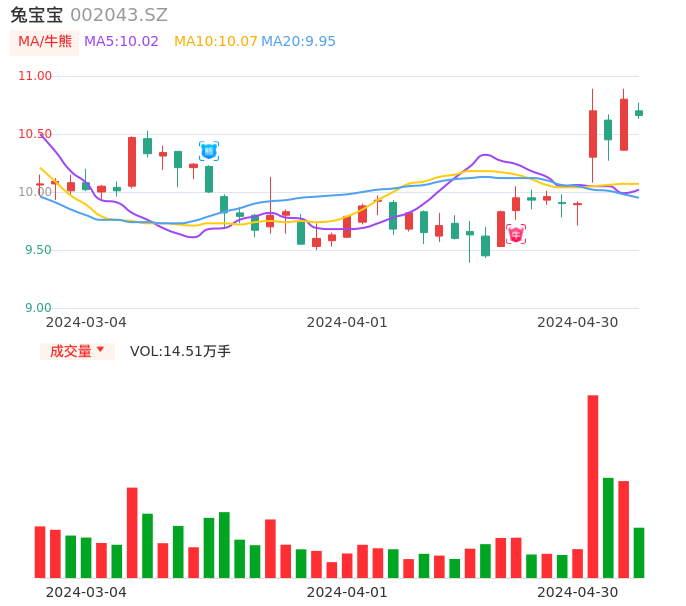Select the MA5:10.02 legend label
The width and height of the screenshot is (686, 606).
click(x=121, y=42)
